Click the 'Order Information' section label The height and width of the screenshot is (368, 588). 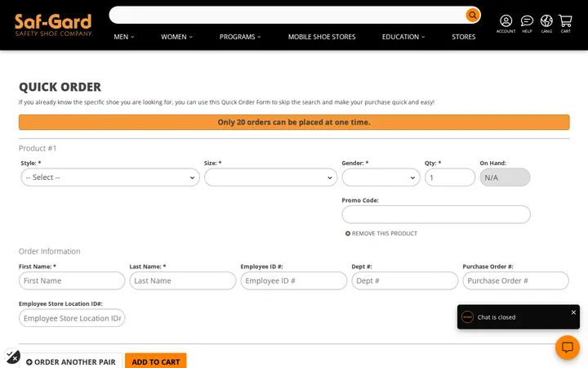[x=50, y=251]
